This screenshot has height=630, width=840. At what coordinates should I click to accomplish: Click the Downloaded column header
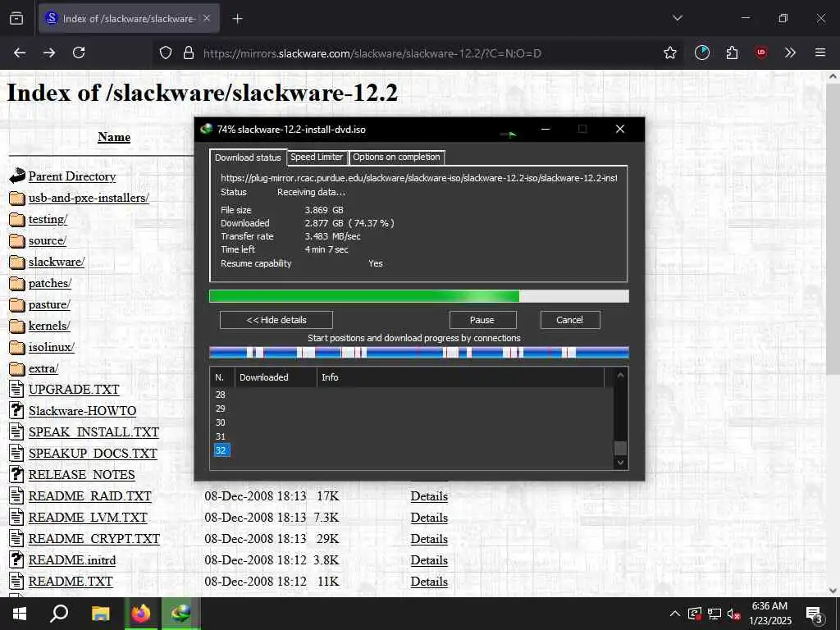pyautogui.click(x=276, y=377)
